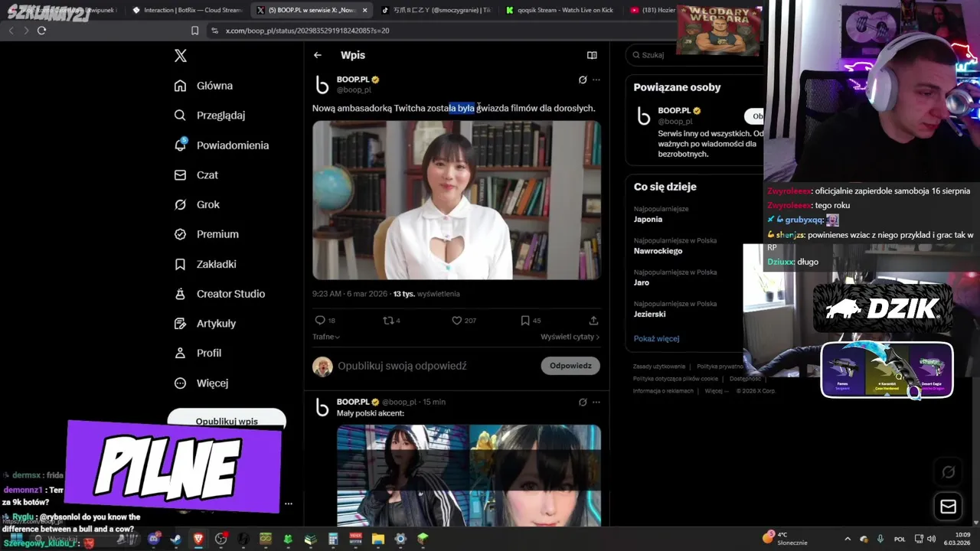Image resolution: width=980 pixels, height=551 pixels.
Task: Open the floating messages envelope button
Action: 948,507
